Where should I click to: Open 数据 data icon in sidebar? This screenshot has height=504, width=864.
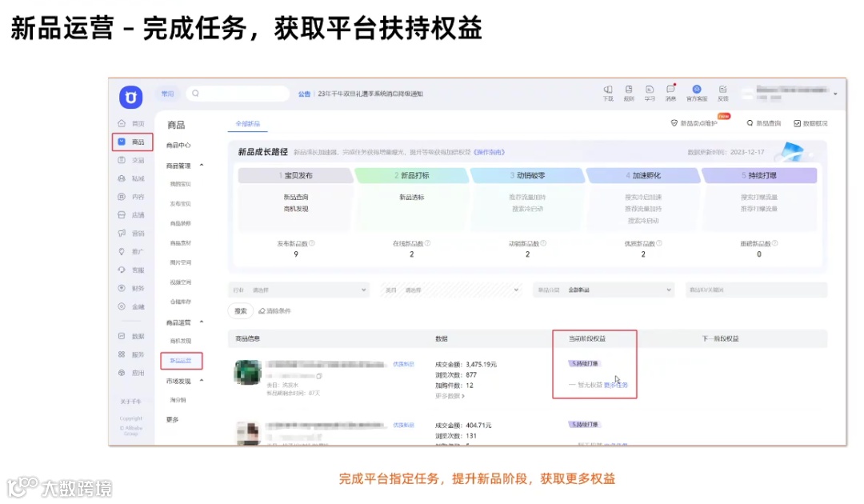click(x=122, y=336)
